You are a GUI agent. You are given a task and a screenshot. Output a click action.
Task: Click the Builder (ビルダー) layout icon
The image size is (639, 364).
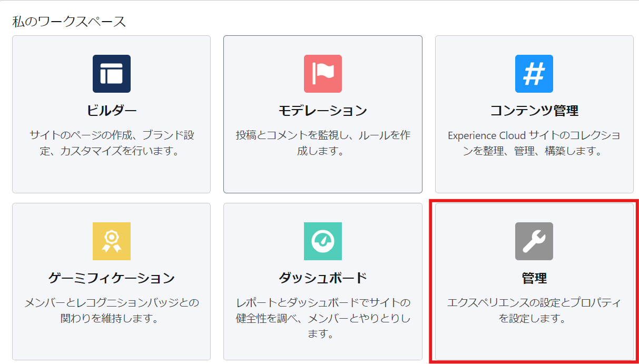[x=111, y=74]
